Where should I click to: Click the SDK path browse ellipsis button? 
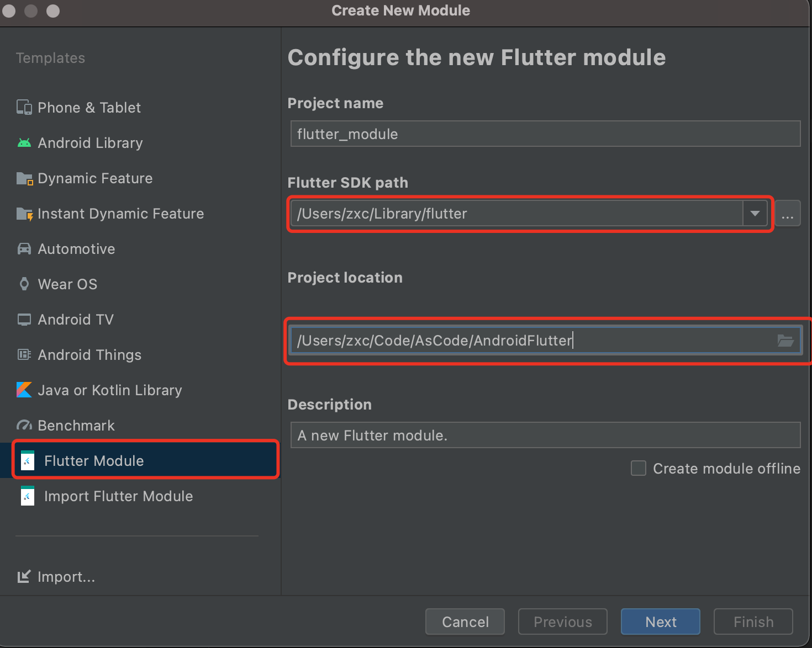788,214
